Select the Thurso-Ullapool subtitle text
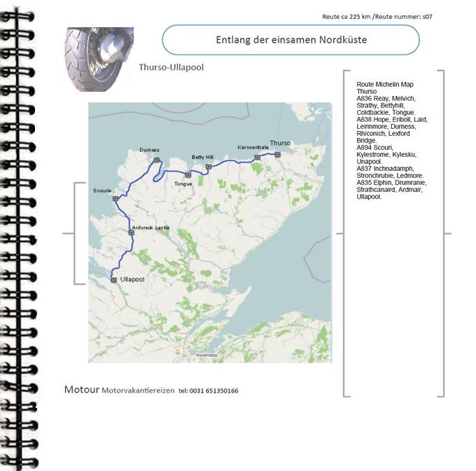 [171, 68]
